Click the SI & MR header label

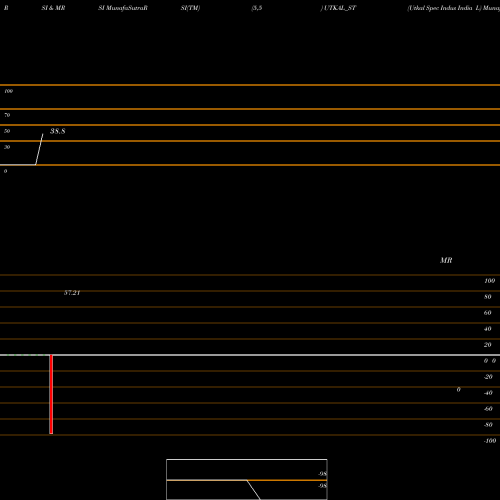[53, 8]
